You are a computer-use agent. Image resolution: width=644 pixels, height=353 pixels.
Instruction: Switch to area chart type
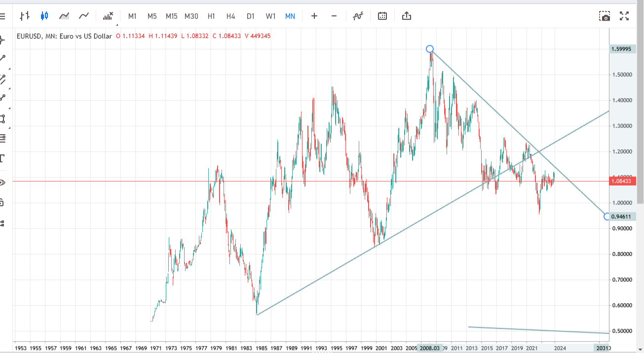(64, 16)
